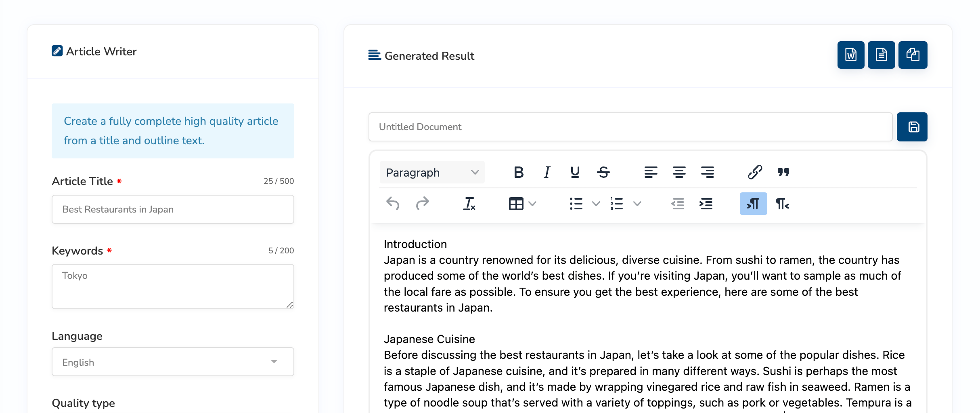Screen dimensions: 980x413
Task: Copy generated result to clipboard
Action: [913, 55]
